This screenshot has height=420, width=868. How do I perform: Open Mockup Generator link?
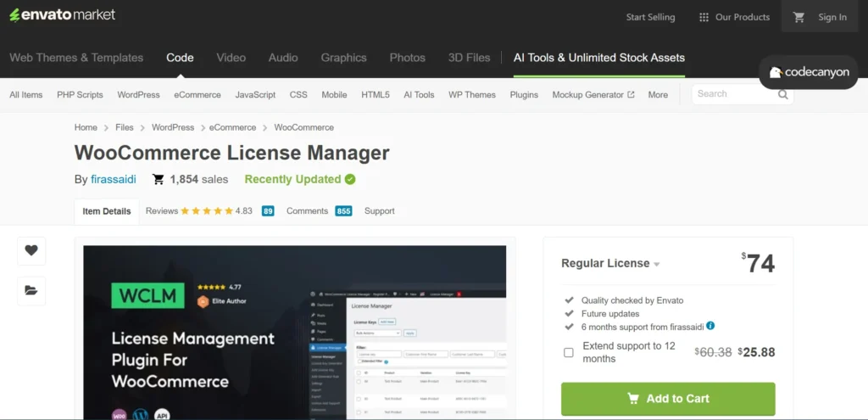click(588, 95)
